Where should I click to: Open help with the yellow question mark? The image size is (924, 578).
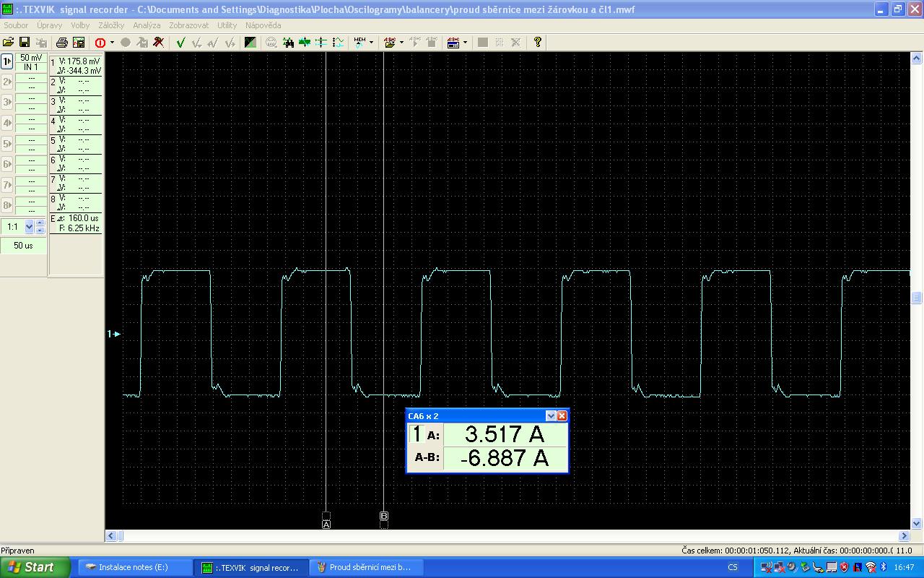coord(538,43)
